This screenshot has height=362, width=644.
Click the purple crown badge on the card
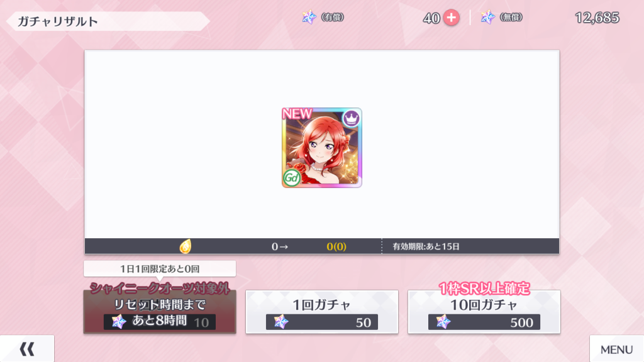[351, 119]
